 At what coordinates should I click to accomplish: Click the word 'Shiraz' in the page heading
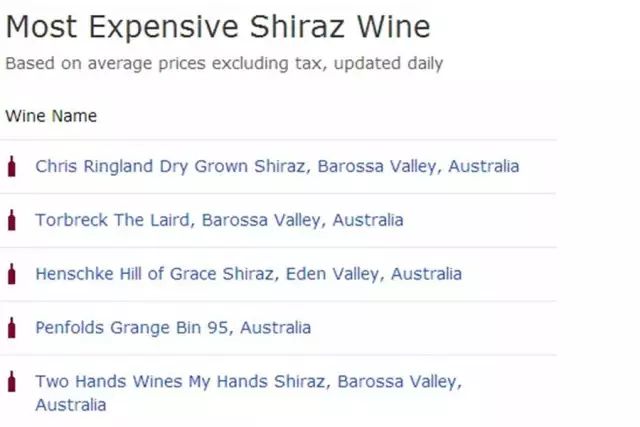point(295,27)
